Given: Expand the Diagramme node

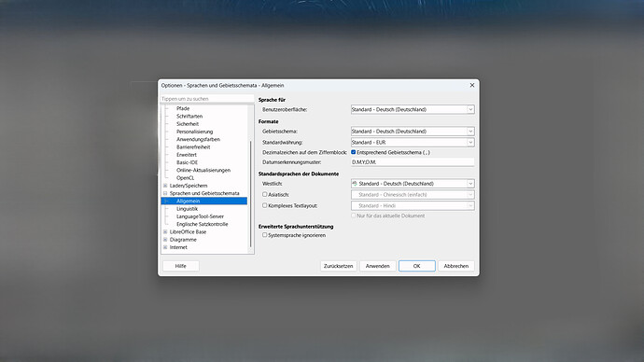Looking at the screenshot, I should 165,240.
